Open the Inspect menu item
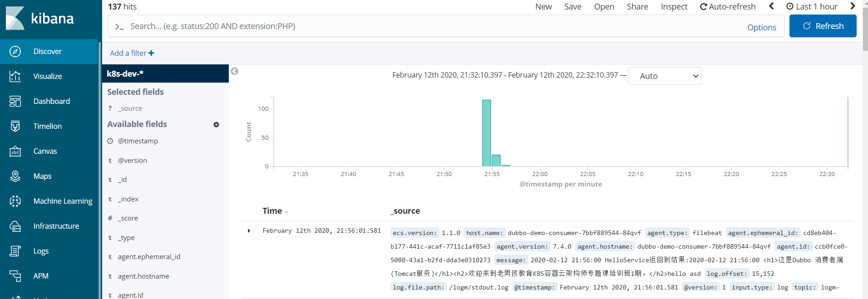 674,6
